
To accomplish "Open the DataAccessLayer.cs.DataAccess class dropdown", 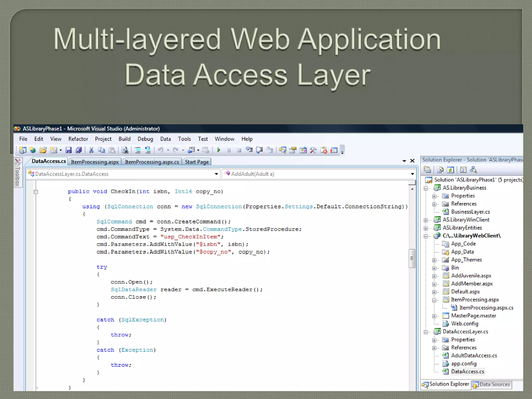I will pyautogui.click(x=216, y=174).
